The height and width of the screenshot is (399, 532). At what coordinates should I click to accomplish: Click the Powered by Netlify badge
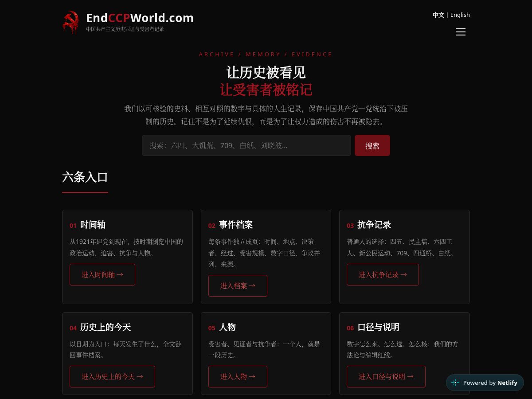485,383
